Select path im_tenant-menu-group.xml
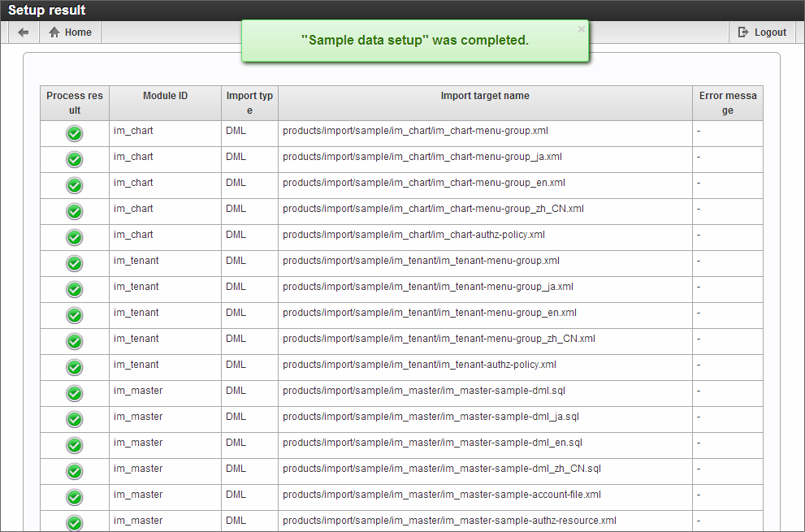The image size is (805, 532). tap(421, 261)
